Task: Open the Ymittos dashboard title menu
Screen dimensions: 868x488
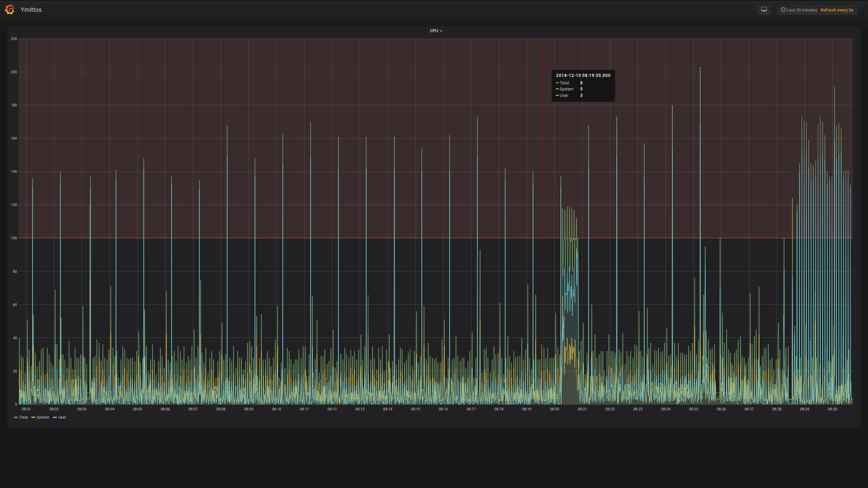Action: (31, 9)
